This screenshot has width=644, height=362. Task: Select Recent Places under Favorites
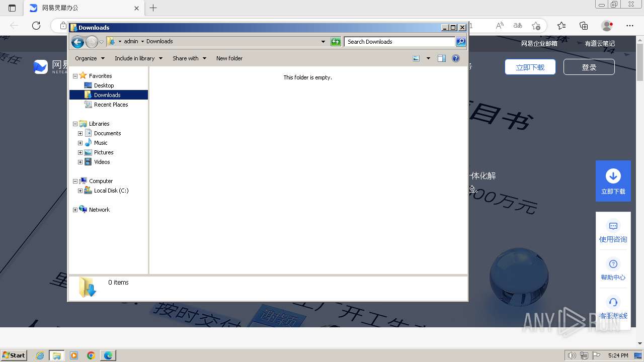pyautogui.click(x=111, y=105)
